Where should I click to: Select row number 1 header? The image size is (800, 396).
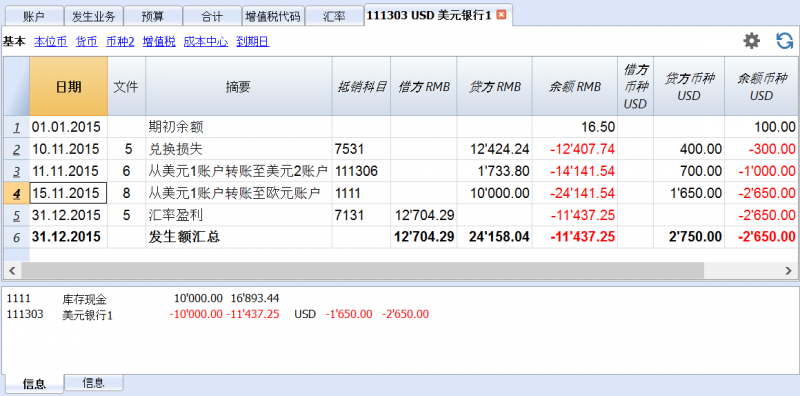[16, 127]
